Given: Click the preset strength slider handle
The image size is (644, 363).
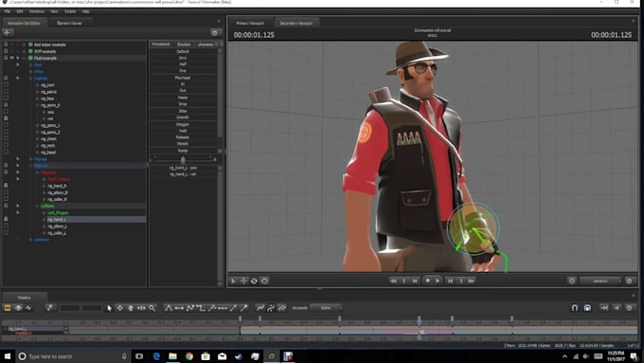Looking at the screenshot, I should 183,159.
